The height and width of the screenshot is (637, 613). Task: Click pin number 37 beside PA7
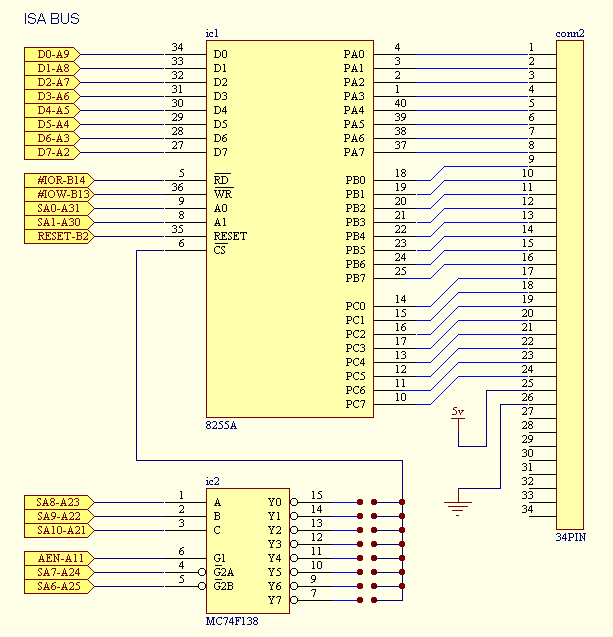coord(401,145)
